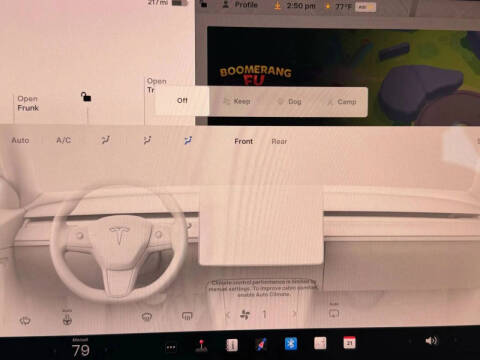The height and width of the screenshot is (360, 480).
Task: Toggle the middle airflow vent direction icon
Action: 147,140
